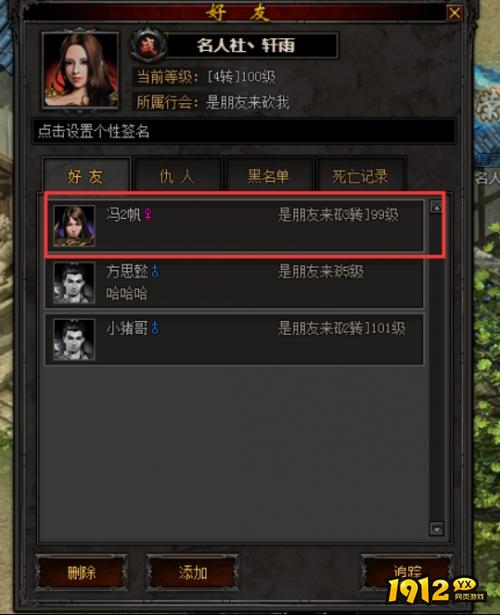Click 小猪哥's avatar portrait

[74, 339]
